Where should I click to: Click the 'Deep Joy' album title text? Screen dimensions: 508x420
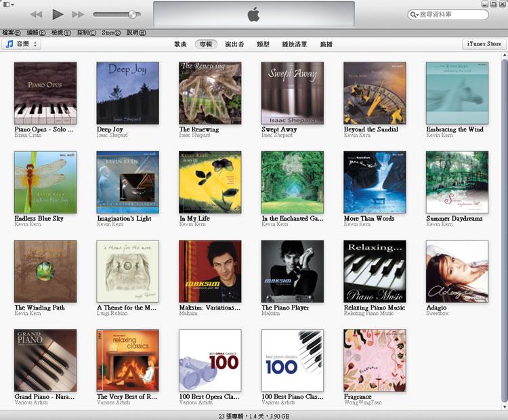[x=110, y=129]
